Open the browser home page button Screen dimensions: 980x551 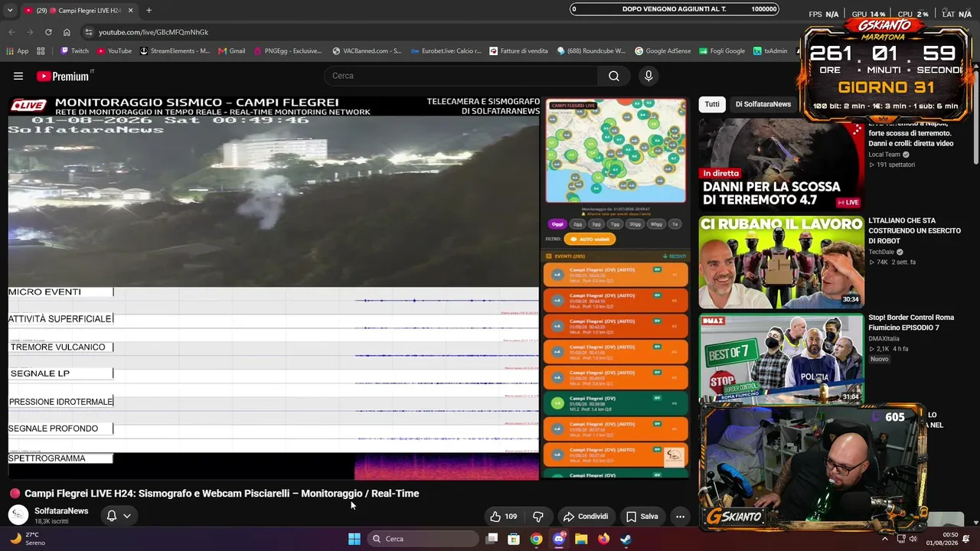click(67, 32)
